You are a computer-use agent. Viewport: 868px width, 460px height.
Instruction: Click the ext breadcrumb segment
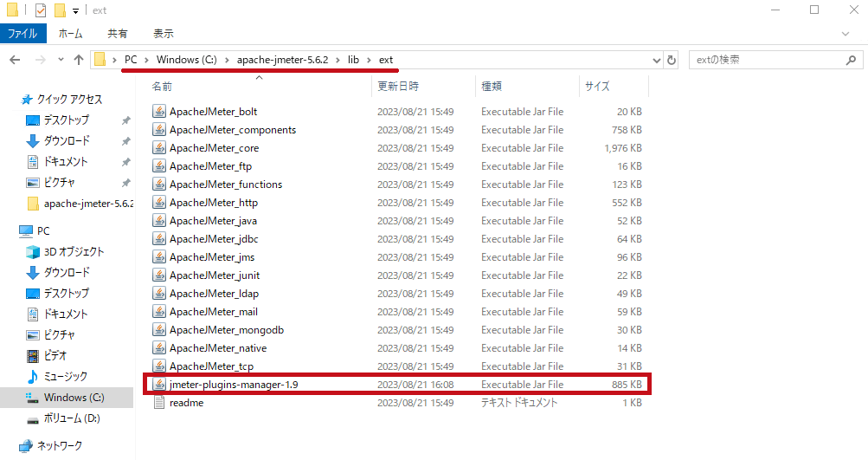(x=386, y=60)
